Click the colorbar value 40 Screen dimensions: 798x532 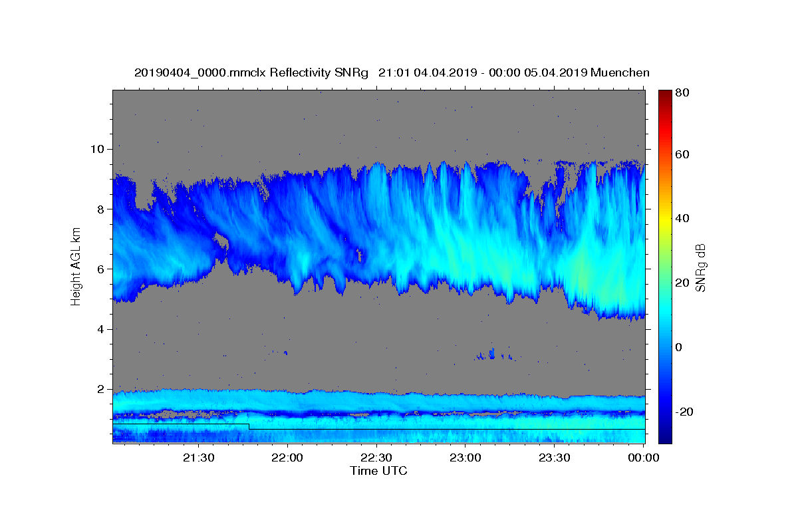682,219
